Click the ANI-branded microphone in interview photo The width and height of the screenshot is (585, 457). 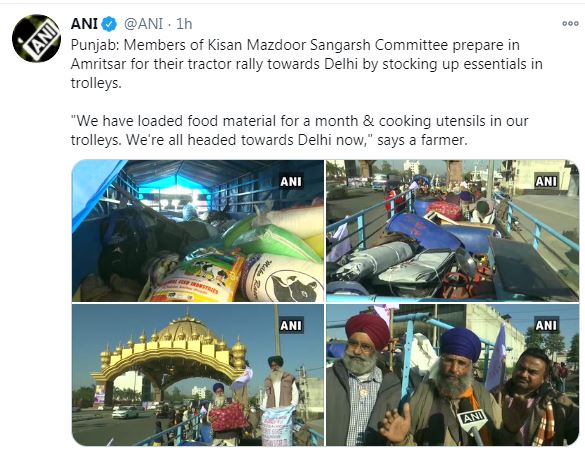[x=473, y=421]
